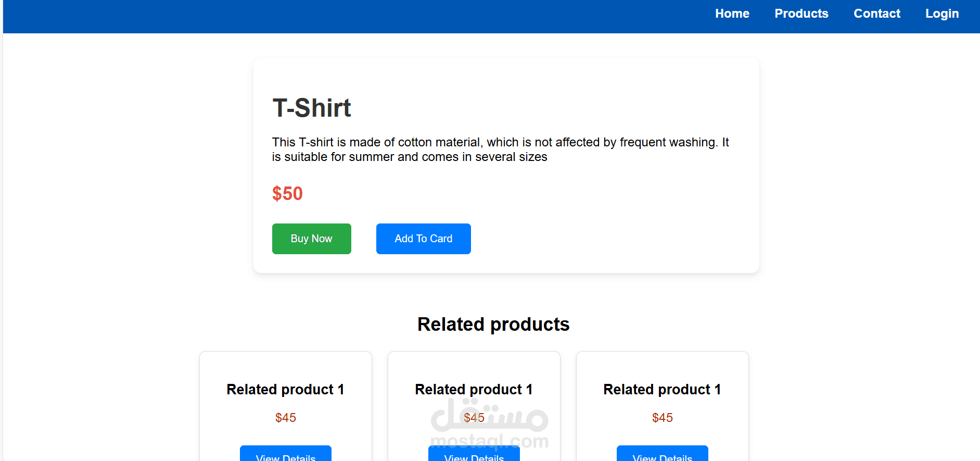Select the middle Related product 1 title
The height and width of the screenshot is (461, 980).
point(474,389)
